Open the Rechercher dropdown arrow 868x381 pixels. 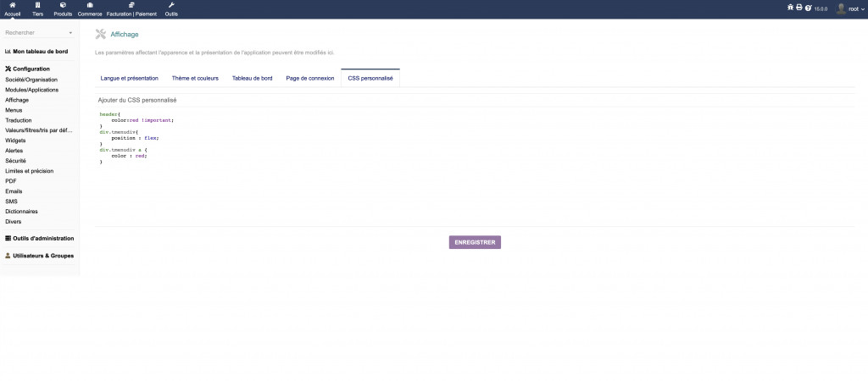[x=70, y=33]
